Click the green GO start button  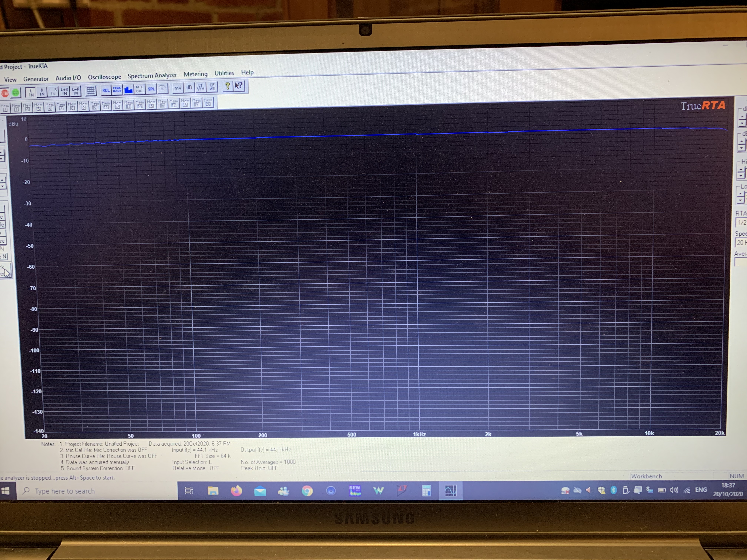click(x=16, y=92)
